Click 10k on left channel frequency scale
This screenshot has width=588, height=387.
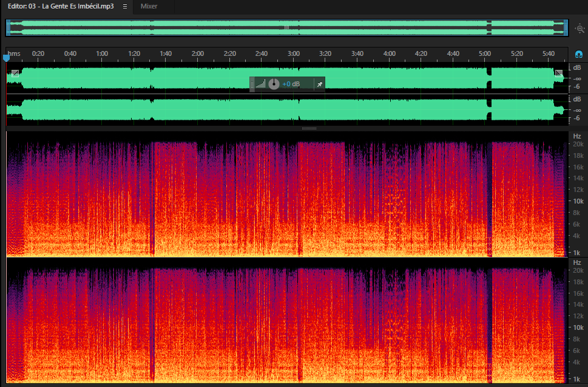[x=578, y=201]
